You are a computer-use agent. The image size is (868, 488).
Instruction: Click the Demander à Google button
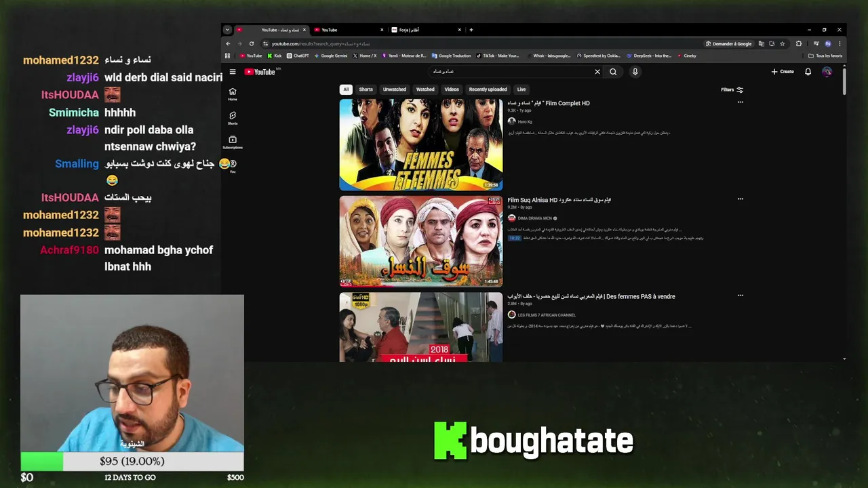pos(729,44)
